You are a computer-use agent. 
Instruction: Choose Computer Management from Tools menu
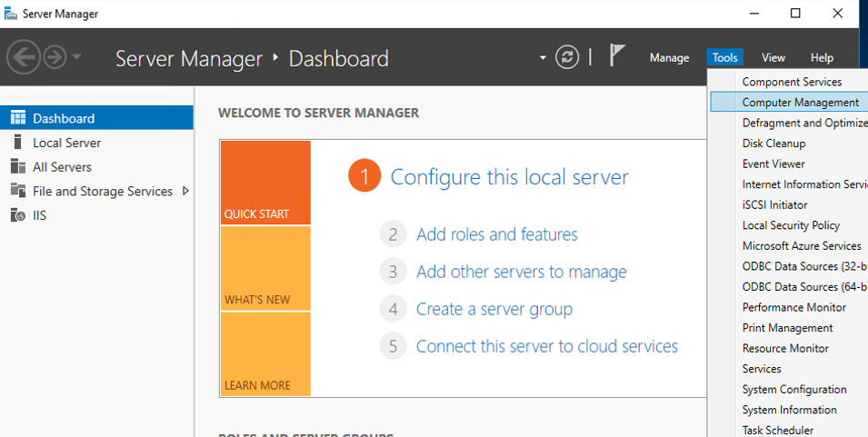[800, 103]
